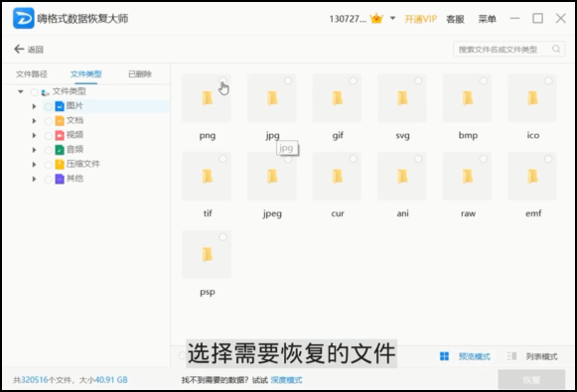577x392 pixels.
Task: Open the account dropdown arrow
Action: coord(392,18)
